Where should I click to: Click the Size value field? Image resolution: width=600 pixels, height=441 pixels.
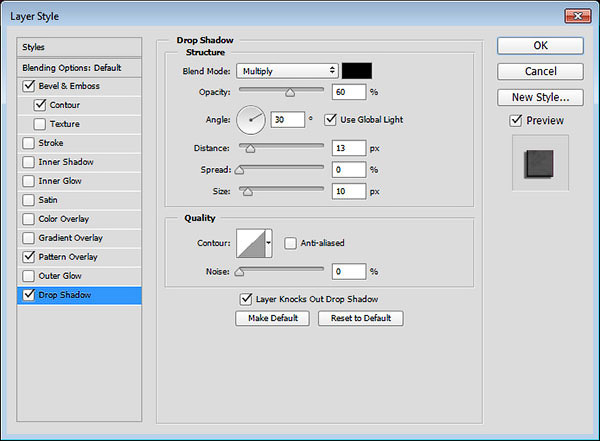[x=349, y=191]
